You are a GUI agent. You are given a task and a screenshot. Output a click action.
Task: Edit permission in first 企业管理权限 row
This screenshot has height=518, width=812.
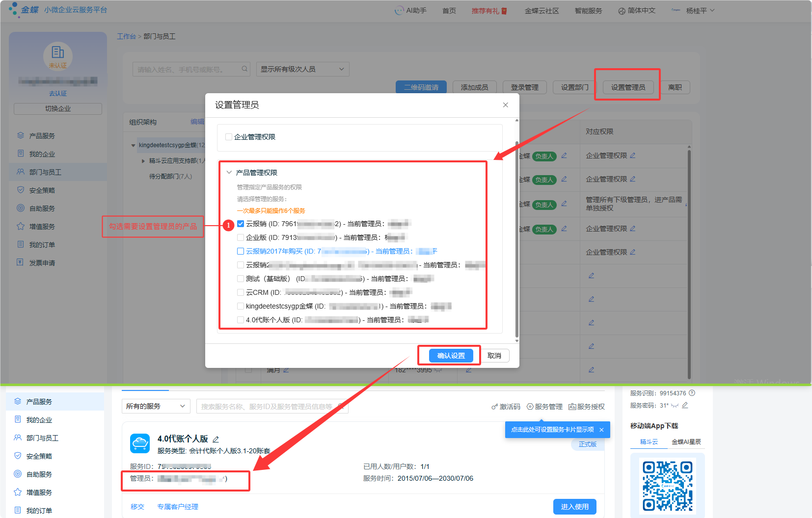click(x=632, y=155)
